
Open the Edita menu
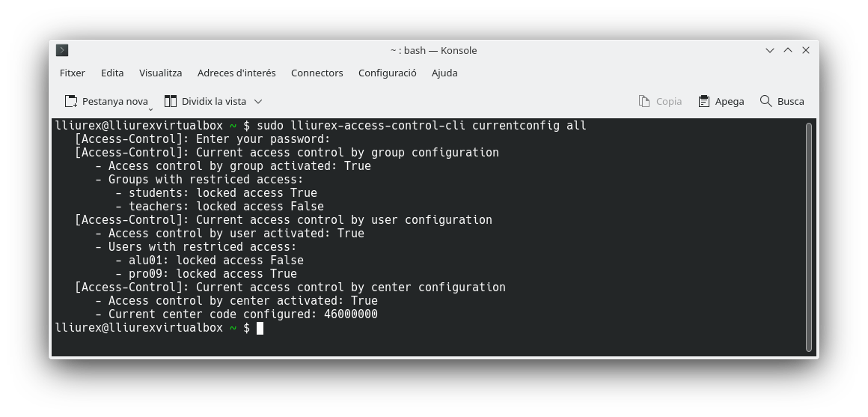112,73
